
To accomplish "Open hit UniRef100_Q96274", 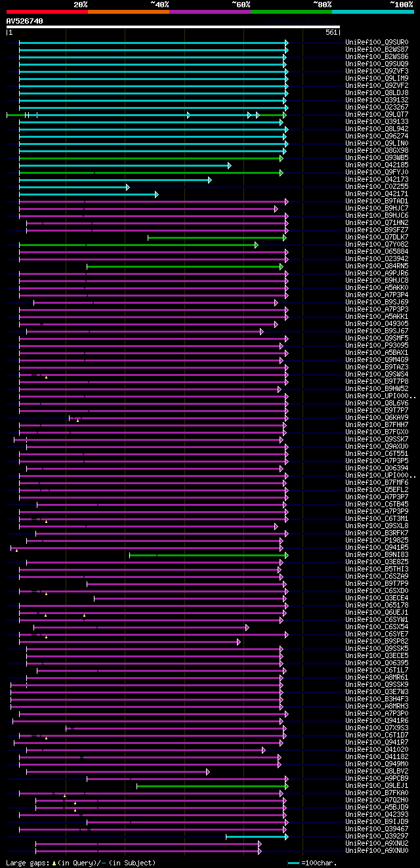I will [377, 136].
